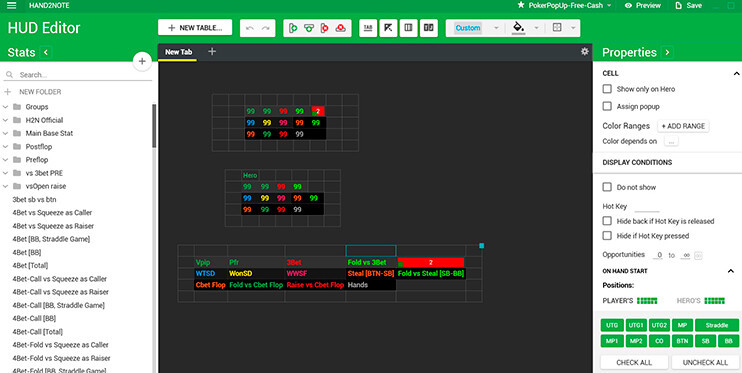Screen dimensions: 742x373
Task: Toggle the Straddle position button
Action: tap(717, 325)
